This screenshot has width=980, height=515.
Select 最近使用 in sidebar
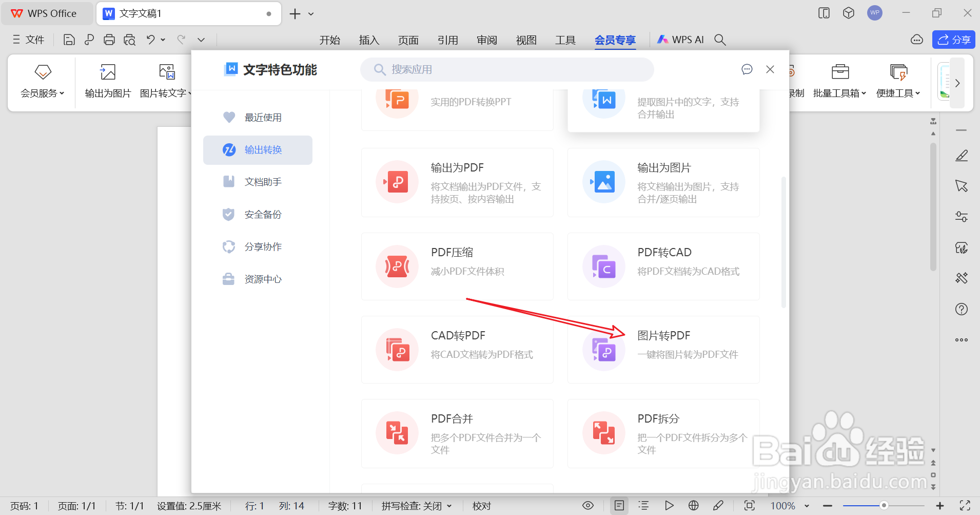click(x=258, y=118)
